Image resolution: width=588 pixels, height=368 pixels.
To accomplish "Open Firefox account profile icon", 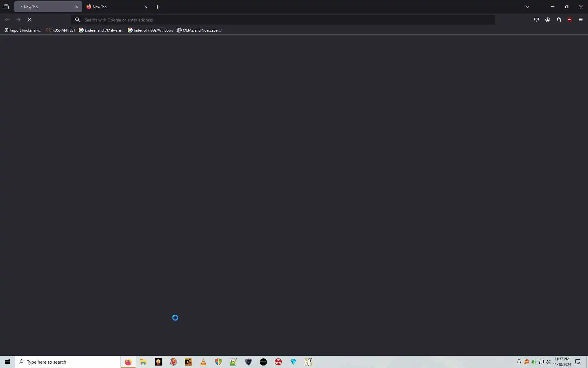I will click(x=548, y=20).
